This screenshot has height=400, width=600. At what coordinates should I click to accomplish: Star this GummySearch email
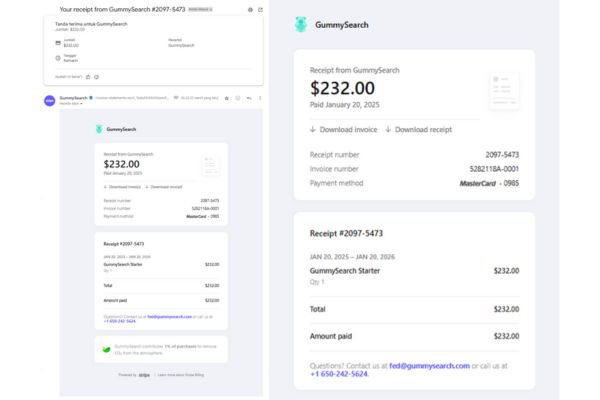[227, 98]
